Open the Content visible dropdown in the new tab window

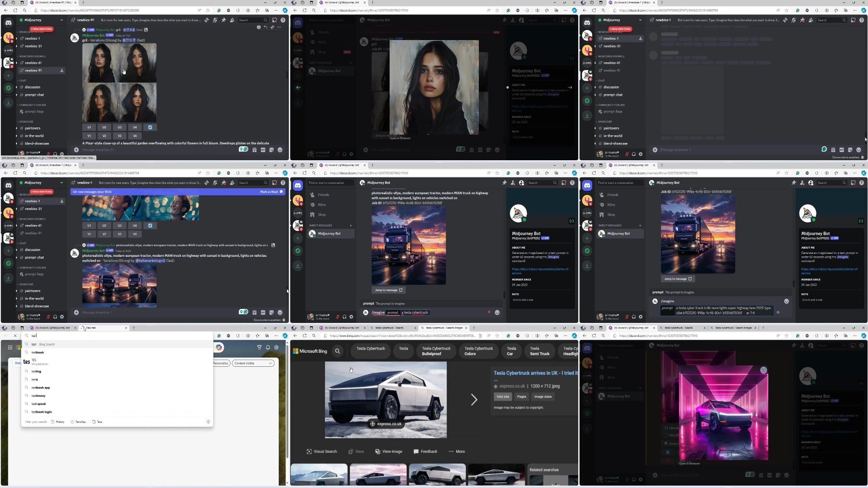[x=253, y=363]
